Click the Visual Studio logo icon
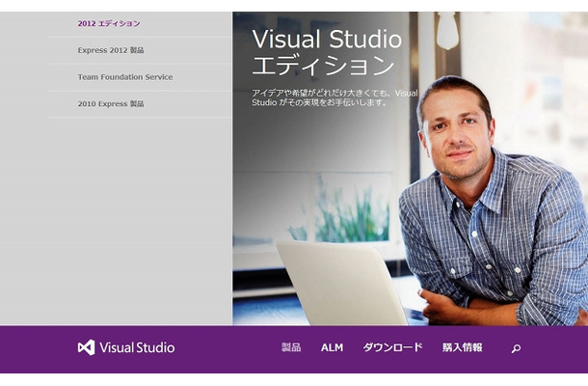Image resolution: width=588 pixels, height=386 pixels. pyautogui.click(x=86, y=347)
